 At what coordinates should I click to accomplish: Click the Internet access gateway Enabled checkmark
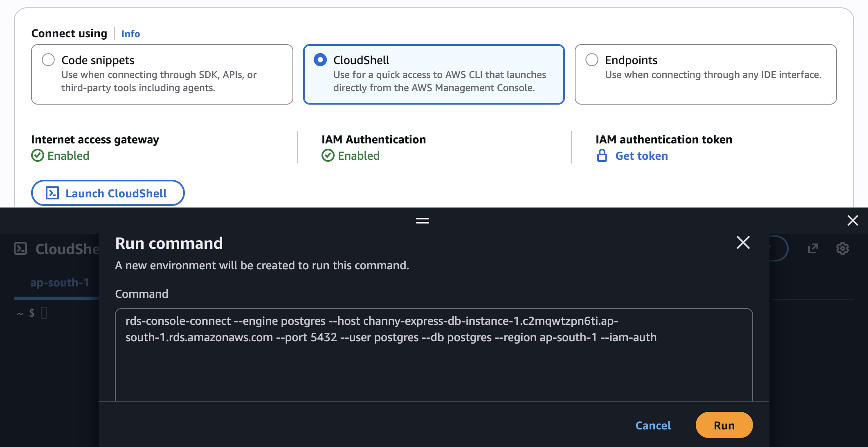[x=38, y=156]
